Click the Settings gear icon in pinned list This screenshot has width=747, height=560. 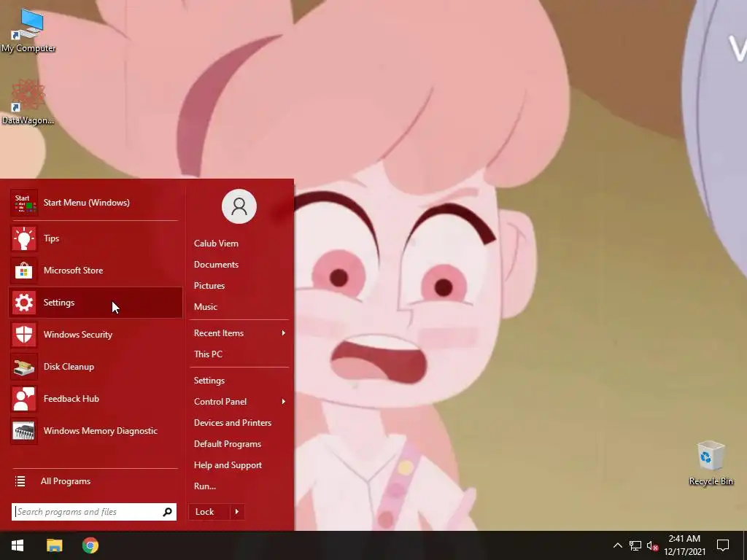pyautogui.click(x=23, y=303)
